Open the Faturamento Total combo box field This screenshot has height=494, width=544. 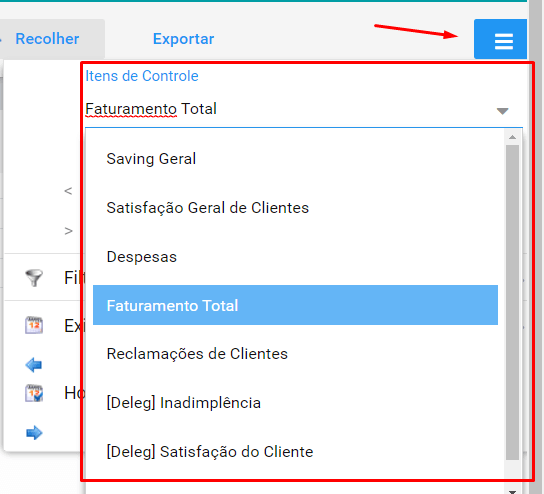304,109
